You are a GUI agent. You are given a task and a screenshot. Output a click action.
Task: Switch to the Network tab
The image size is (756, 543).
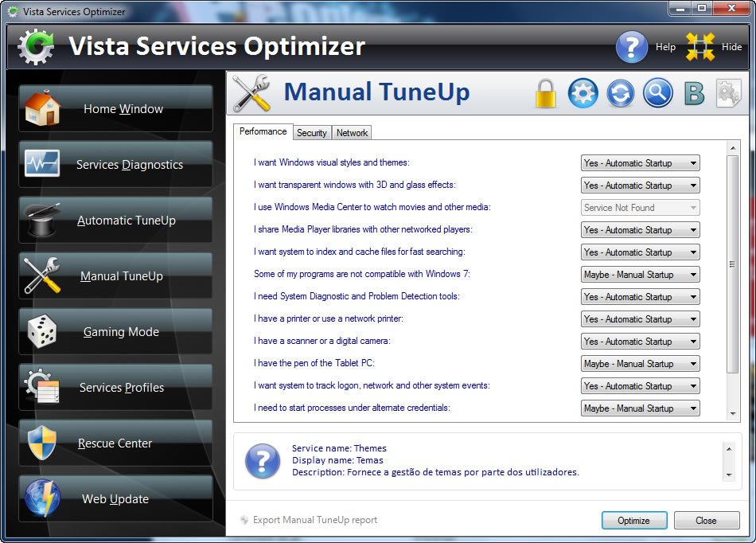[x=352, y=133]
